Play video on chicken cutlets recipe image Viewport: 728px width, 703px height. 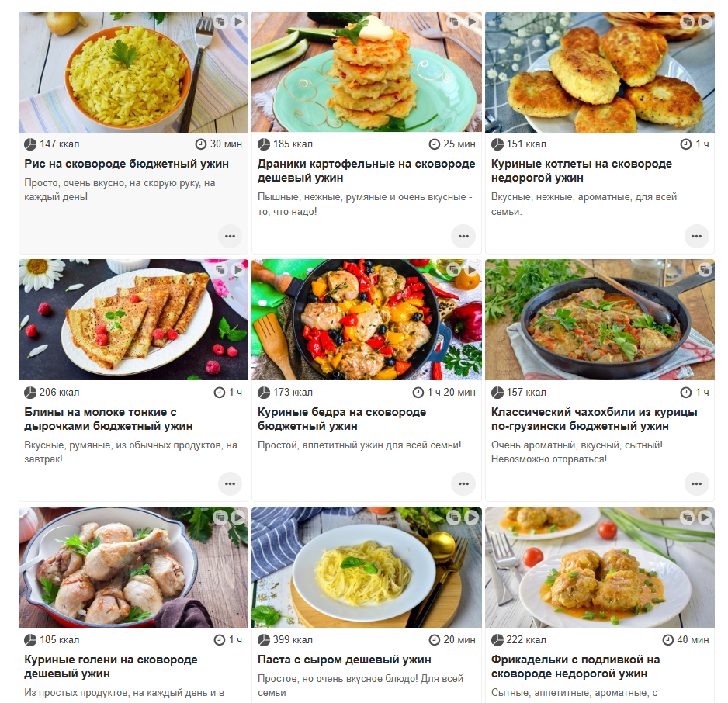[705, 22]
